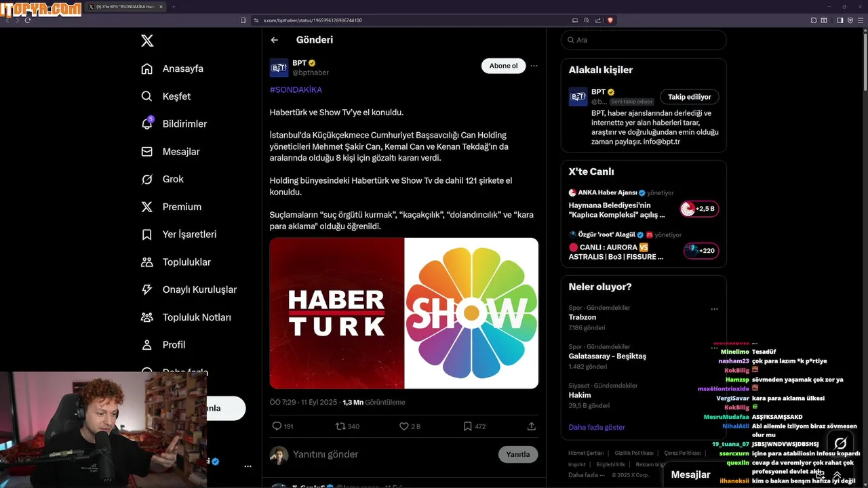Open post more options three dots

coord(534,66)
